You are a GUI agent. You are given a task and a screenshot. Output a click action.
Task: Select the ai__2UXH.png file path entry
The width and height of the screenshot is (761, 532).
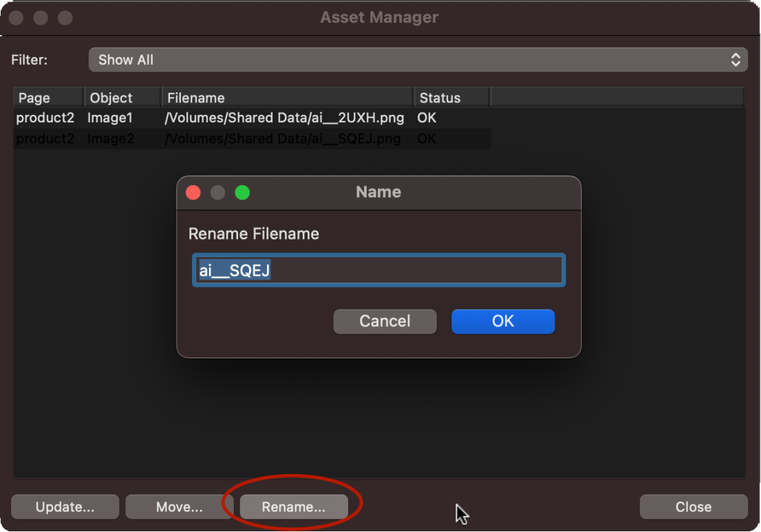pyautogui.click(x=284, y=118)
